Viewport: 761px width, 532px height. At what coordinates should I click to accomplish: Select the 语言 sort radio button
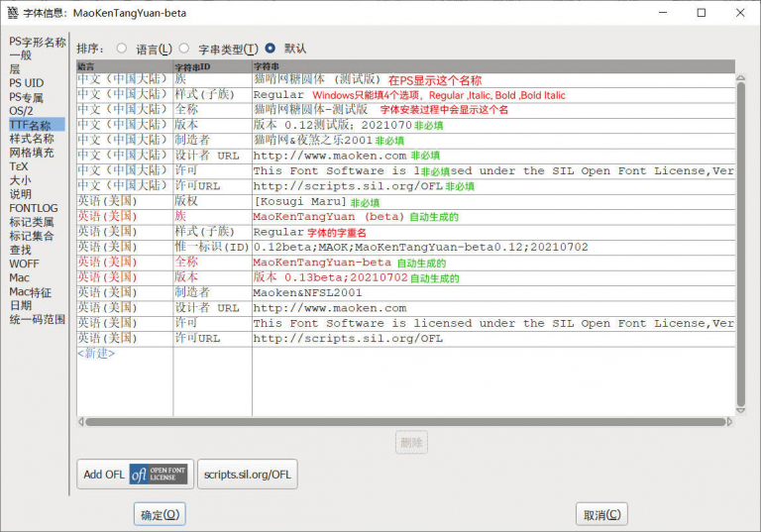[x=122, y=48]
